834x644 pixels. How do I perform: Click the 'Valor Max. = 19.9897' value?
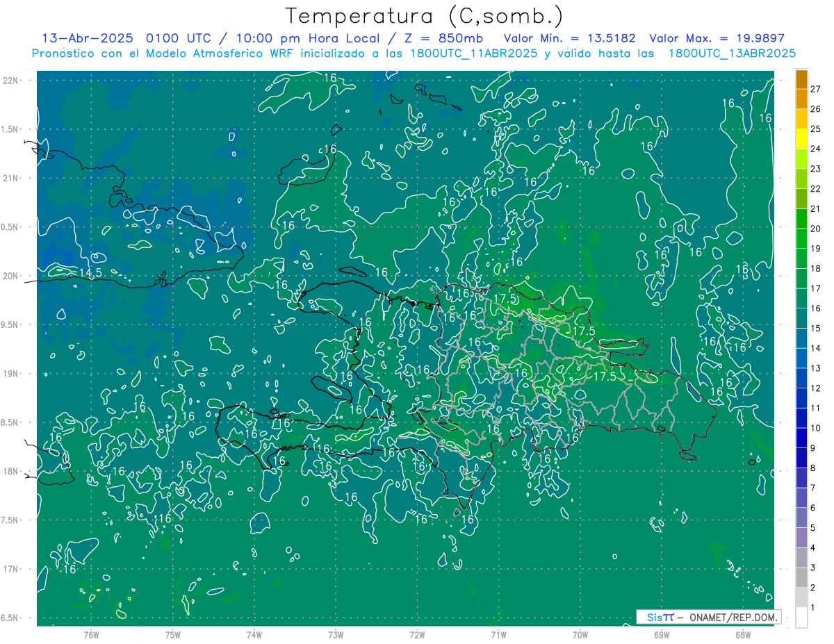(717, 38)
